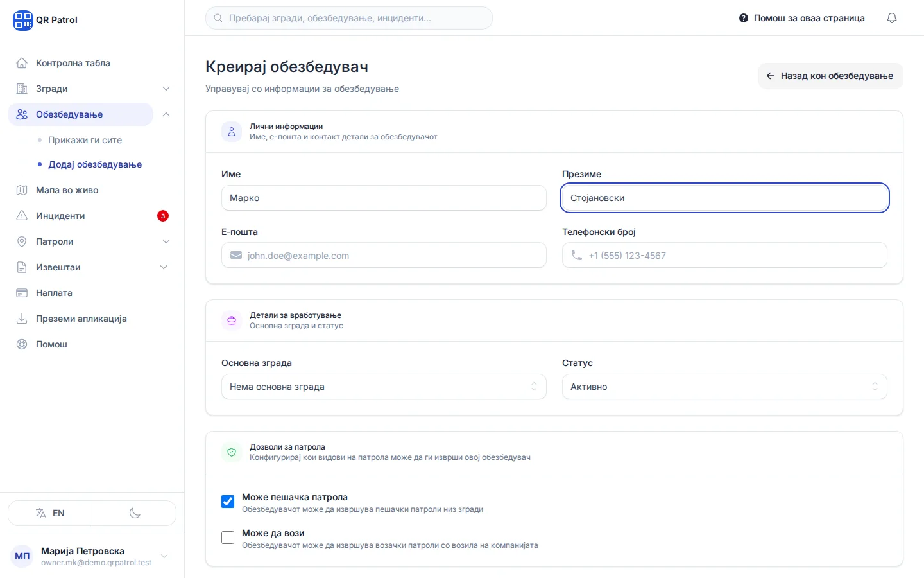The image size is (924, 578).
Task: Expand the Извештаи submenu chevron
Action: point(164,267)
